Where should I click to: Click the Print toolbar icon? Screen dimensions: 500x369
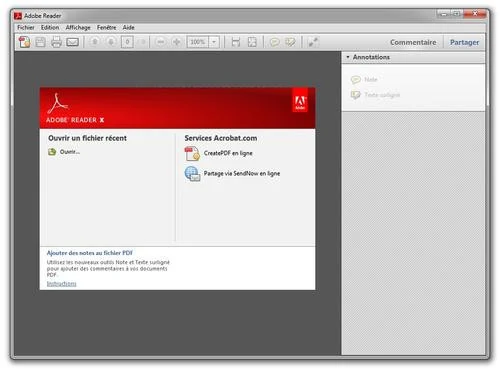[56, 42]
